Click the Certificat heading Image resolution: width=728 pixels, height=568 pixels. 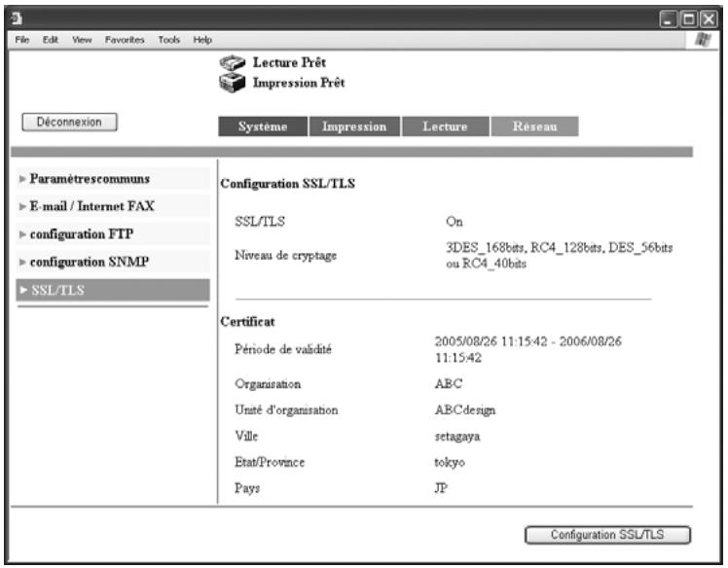pyautogui.click(x=247, y=322)
